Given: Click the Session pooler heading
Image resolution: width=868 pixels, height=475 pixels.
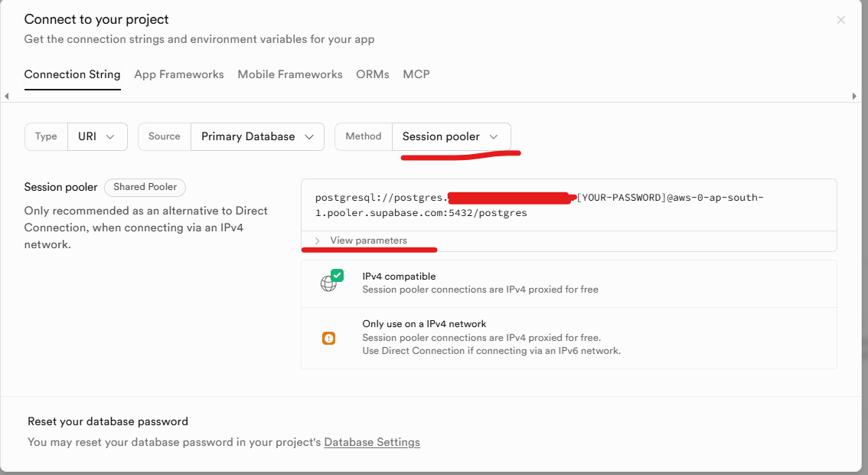Looking at the screenshot, I should click(x=61, y=187).
